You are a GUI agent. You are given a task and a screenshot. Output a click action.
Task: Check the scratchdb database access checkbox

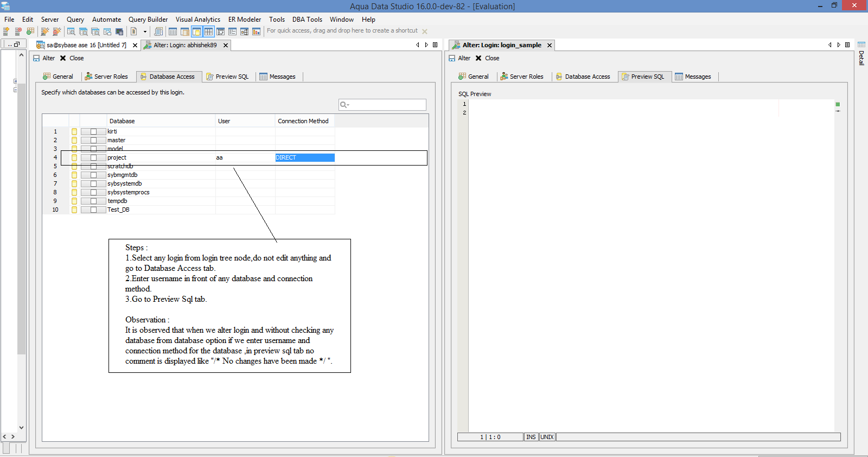93,166
